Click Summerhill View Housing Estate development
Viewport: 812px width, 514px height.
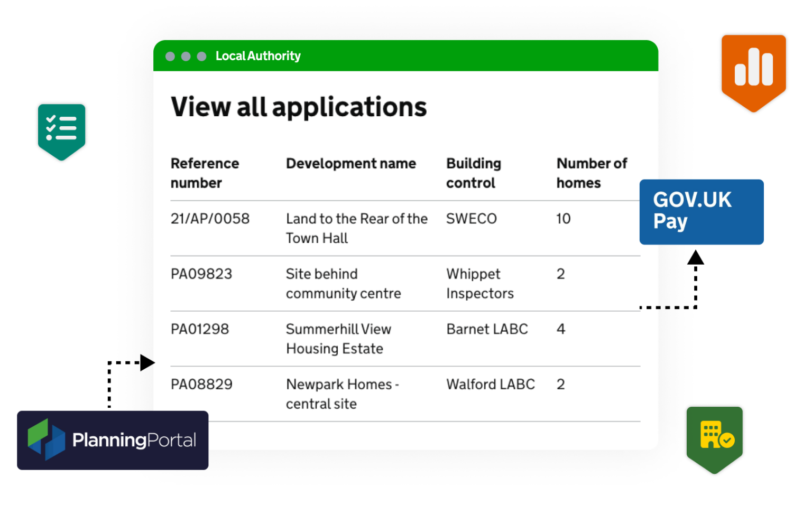(x=338, y=339)
